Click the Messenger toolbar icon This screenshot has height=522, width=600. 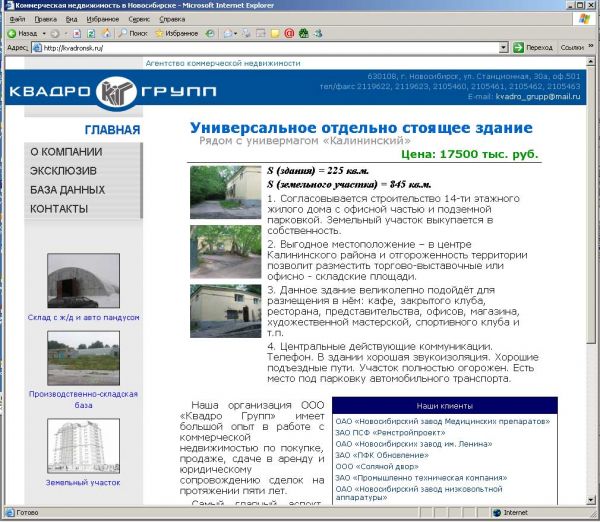pyautogui.click(x=318, y=34)
